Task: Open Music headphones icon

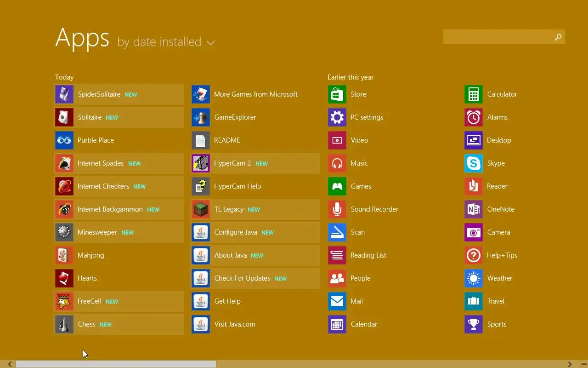Action: 337,163
